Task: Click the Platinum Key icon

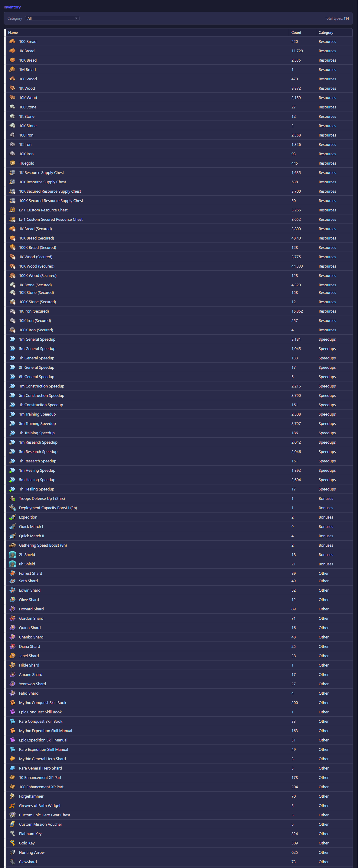Action: tap(12, 834)
